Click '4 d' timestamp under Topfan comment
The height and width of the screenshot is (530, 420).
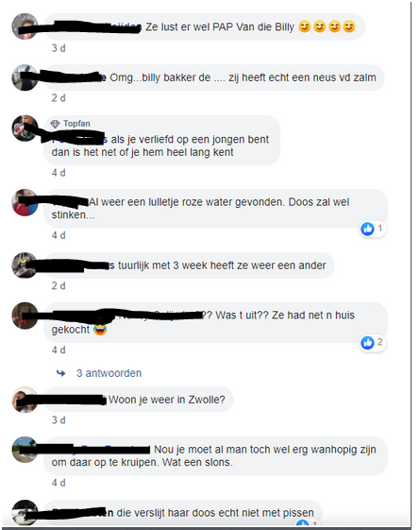59,173
